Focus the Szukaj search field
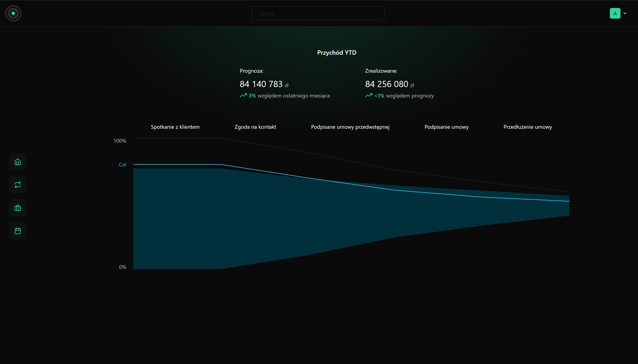Viewport: 638px width, 364px height. (x=318, y=14)
